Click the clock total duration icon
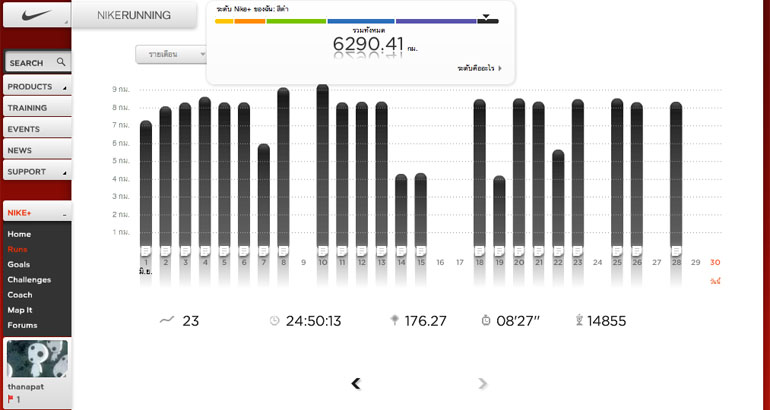Screen dimensions: 770x410 click(x=274, y=321)
